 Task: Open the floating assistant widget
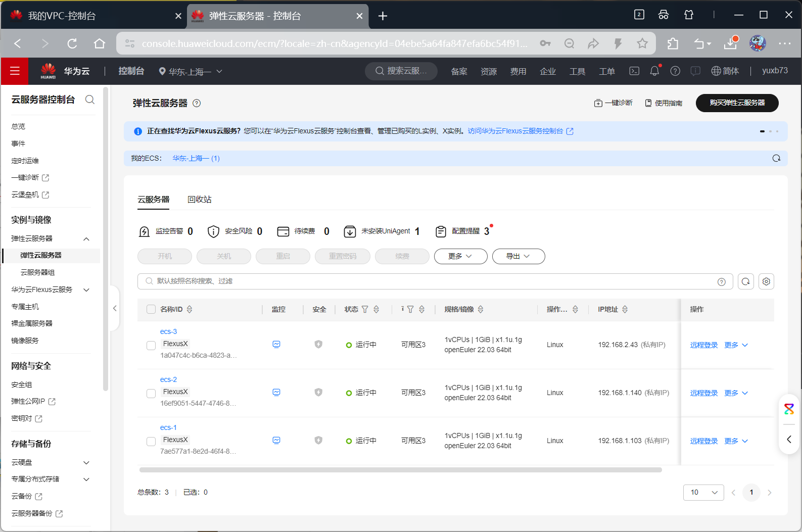789,409
